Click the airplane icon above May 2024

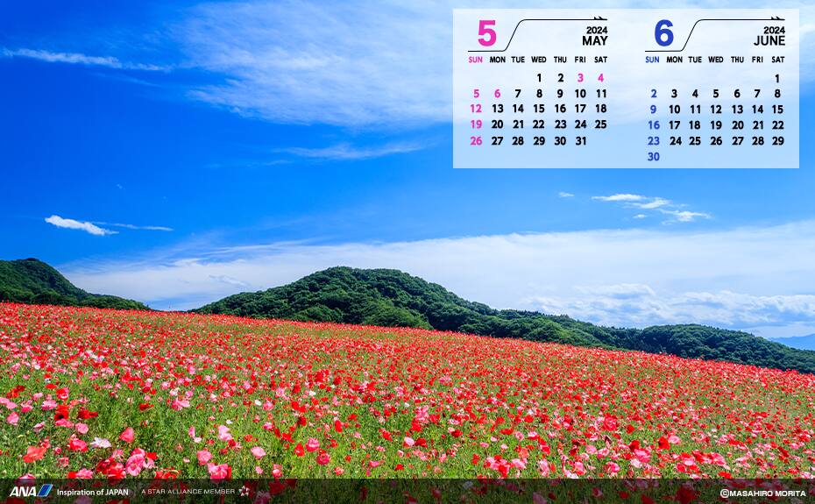(x=599, y=18)
